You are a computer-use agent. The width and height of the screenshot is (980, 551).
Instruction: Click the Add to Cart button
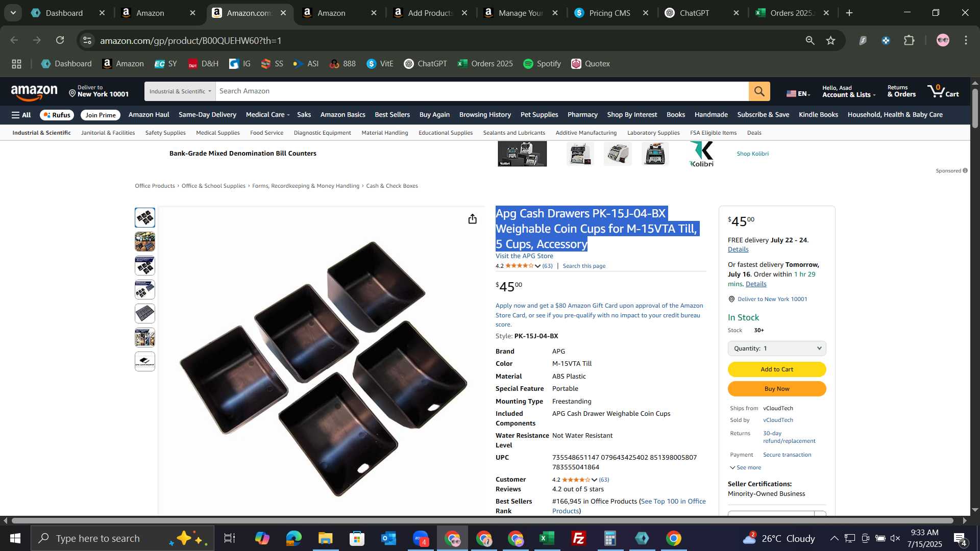click(776, 369)
